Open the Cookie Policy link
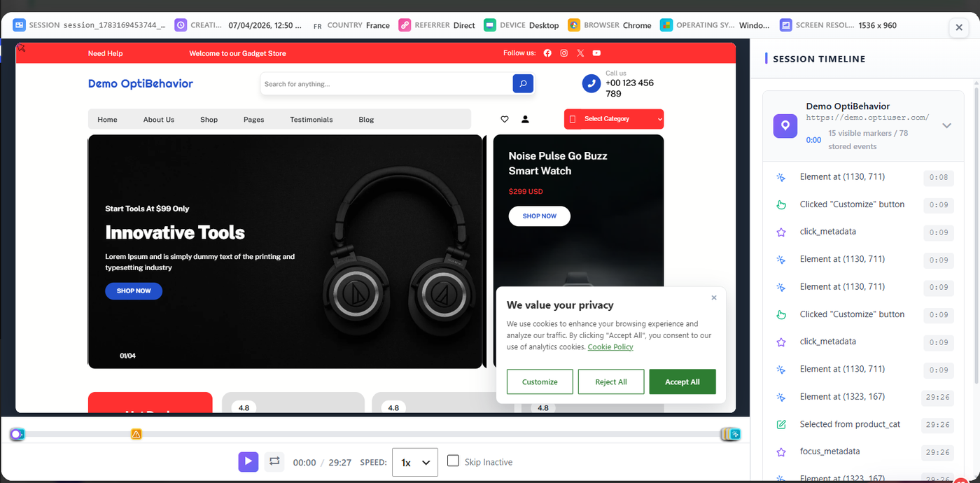Viewport: 980px width, 483px height. tap(610, 346)
